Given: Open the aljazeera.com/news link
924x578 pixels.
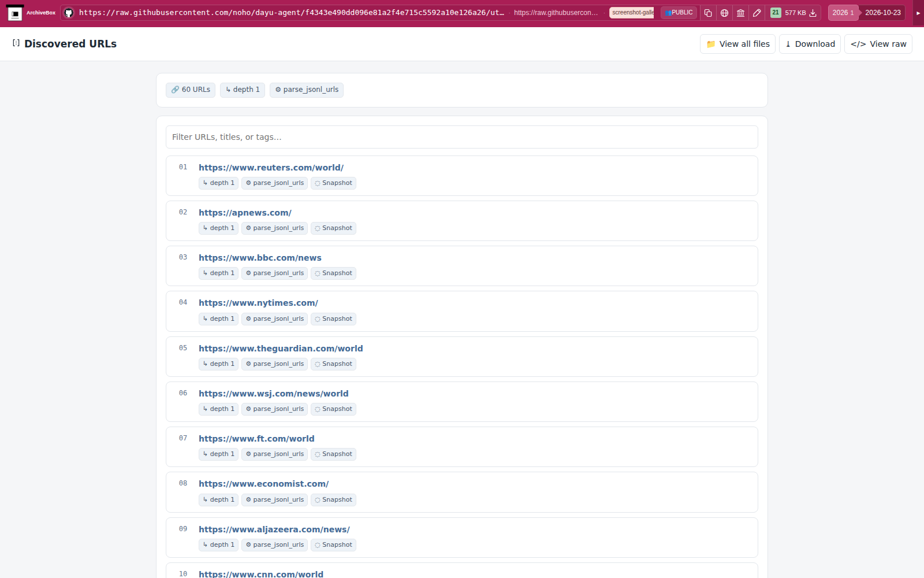Looking at the screenshot, I should pos(274,529).
